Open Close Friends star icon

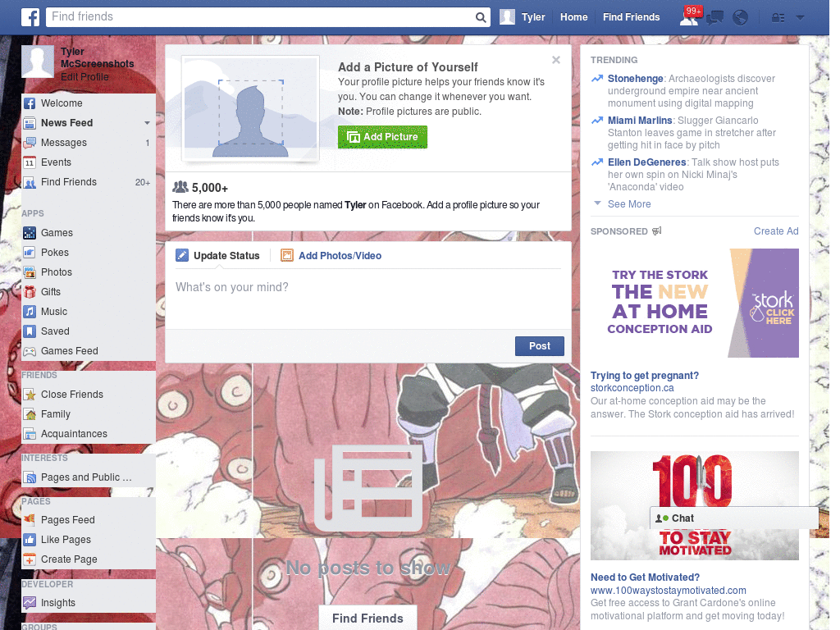click(30, 395)
